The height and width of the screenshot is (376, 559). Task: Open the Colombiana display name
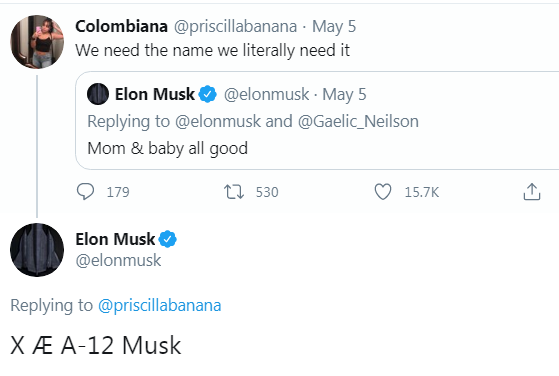(122, 26)
